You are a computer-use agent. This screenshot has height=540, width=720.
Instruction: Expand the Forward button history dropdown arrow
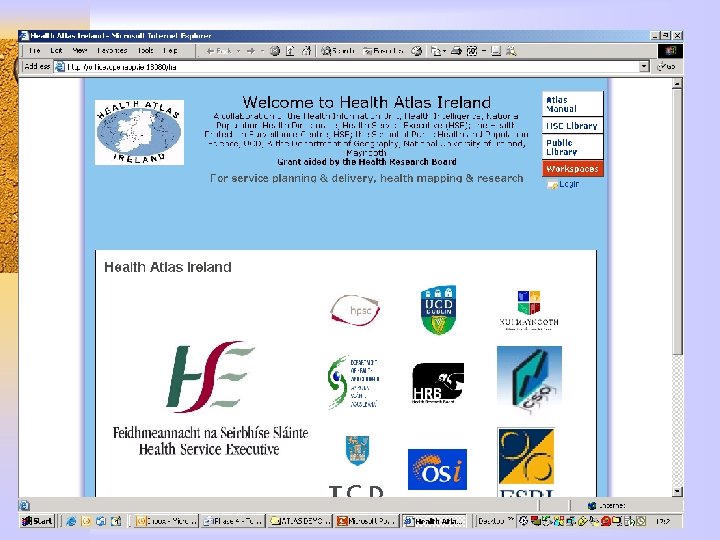[262, 51]
